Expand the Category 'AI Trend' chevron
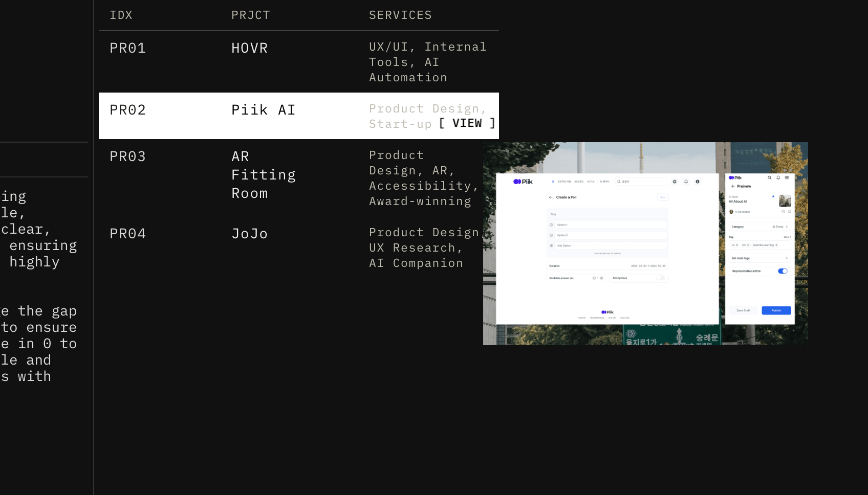The width and height of the screenshot is (868, 495). coord(787,227)
